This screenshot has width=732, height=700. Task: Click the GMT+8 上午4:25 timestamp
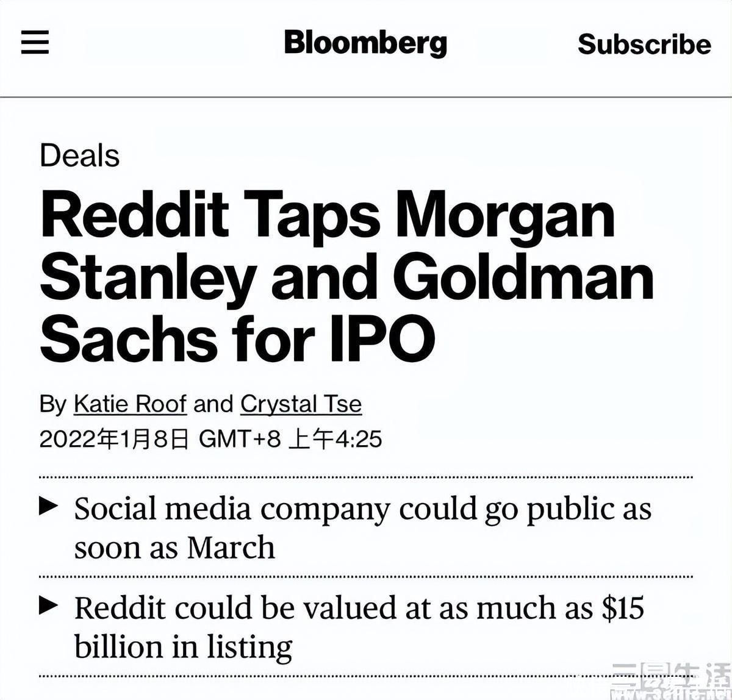click(290, 438)
